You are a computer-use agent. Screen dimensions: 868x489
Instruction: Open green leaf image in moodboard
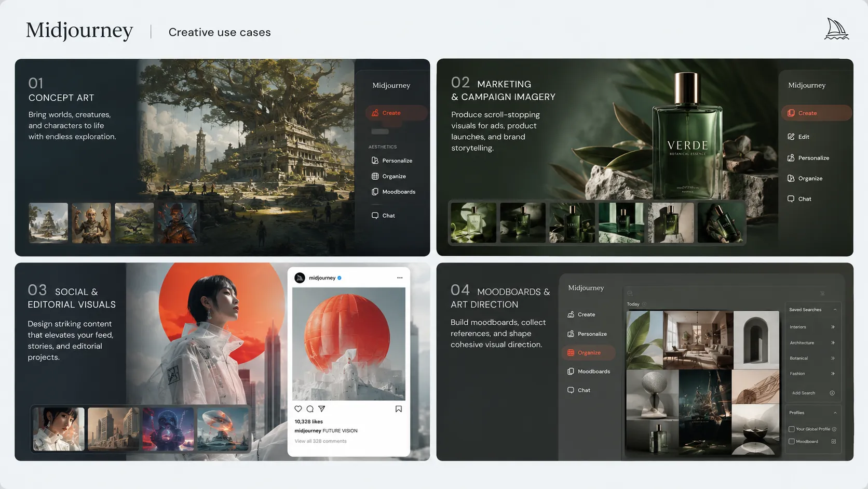click(645, 340)
